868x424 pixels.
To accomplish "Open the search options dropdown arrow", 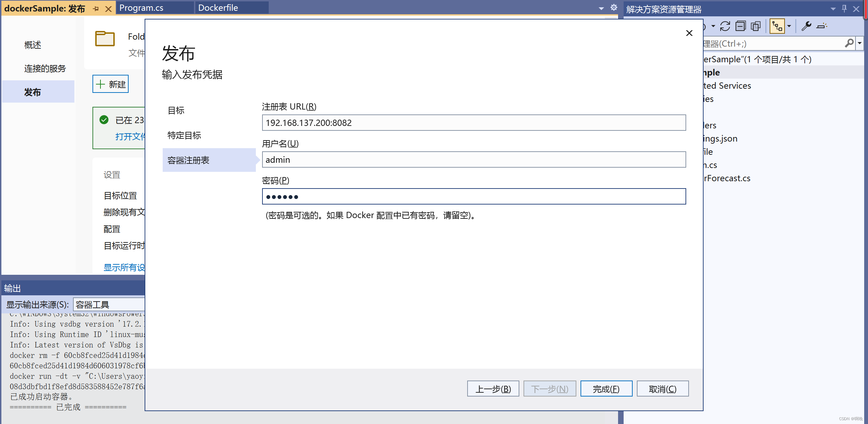I will pyautogui.click(x=860, y=43).
